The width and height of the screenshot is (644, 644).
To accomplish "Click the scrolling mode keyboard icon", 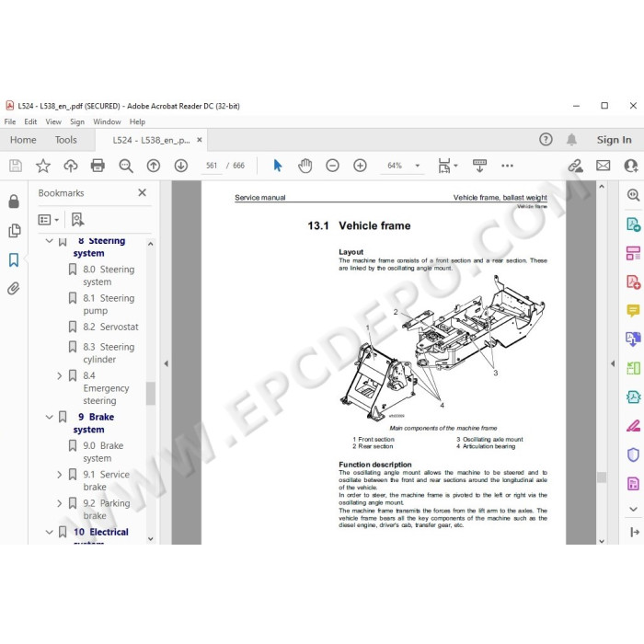I will point(479,166).
